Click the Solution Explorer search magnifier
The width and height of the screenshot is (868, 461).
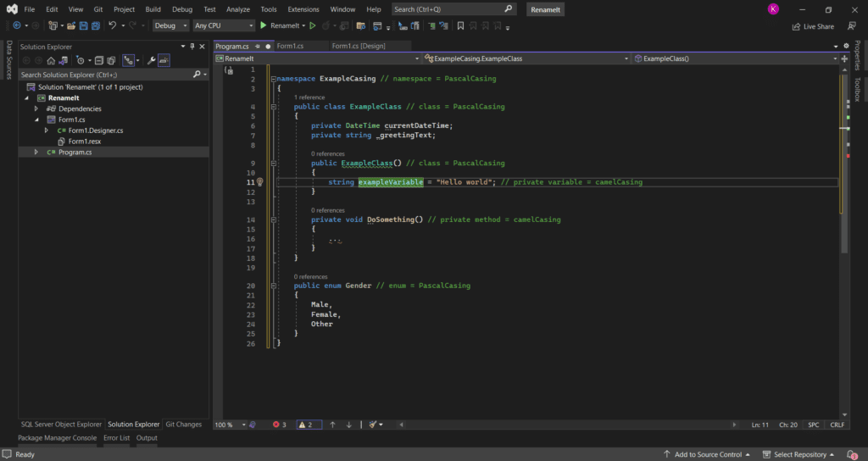(197, 75)
